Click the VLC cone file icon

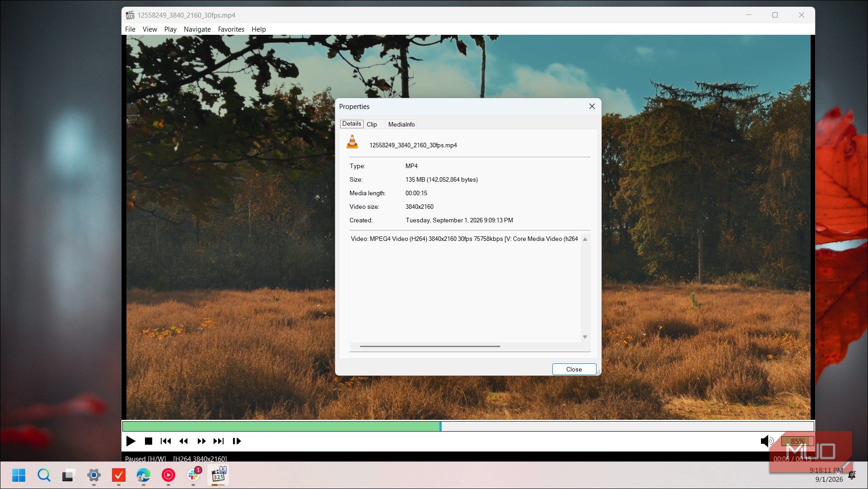tap(352, 142)
